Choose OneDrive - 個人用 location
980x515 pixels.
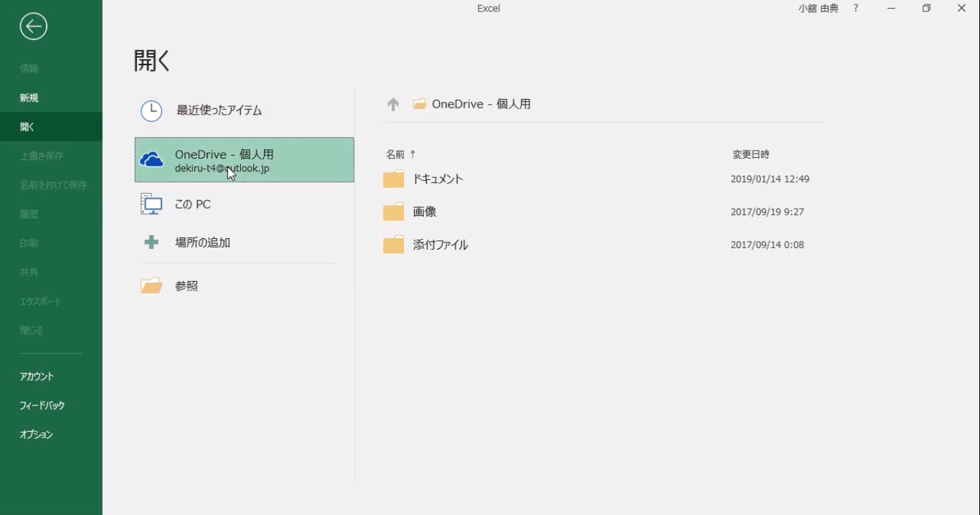(244, 160)
